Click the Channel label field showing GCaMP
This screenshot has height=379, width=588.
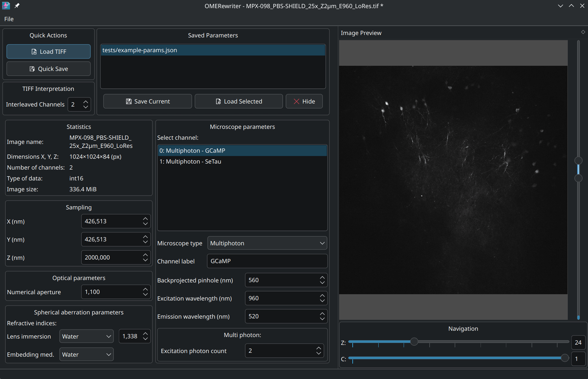[267, 261]
